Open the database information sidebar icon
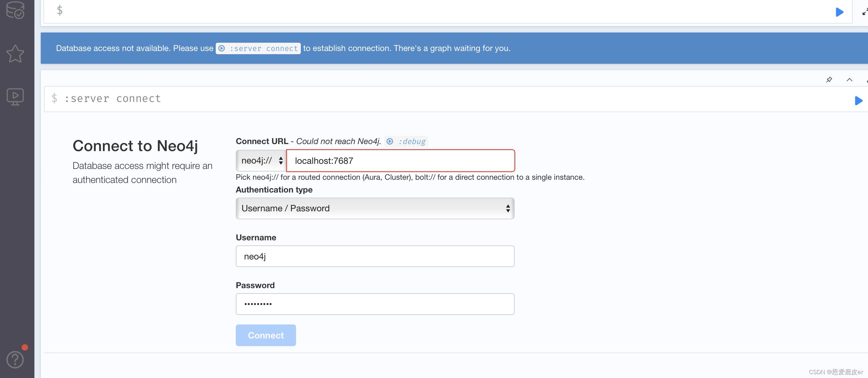 [15, 10]
